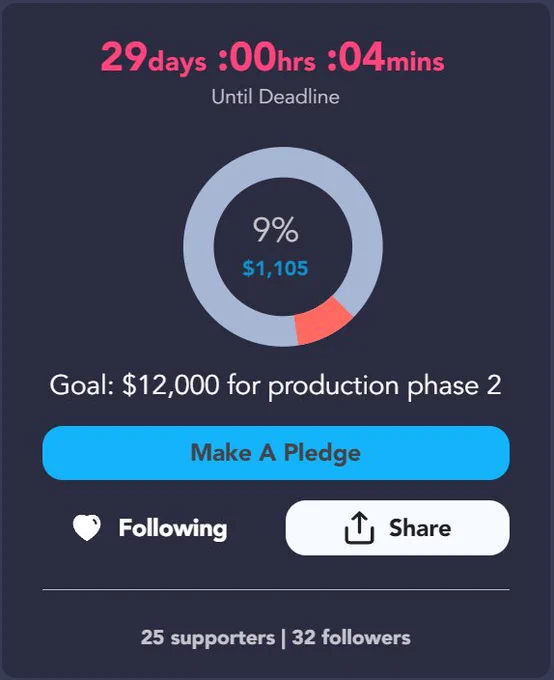Click the share upload arrow icon
The height and width of the screenshot is (680, 554).
tap(359, 527)
